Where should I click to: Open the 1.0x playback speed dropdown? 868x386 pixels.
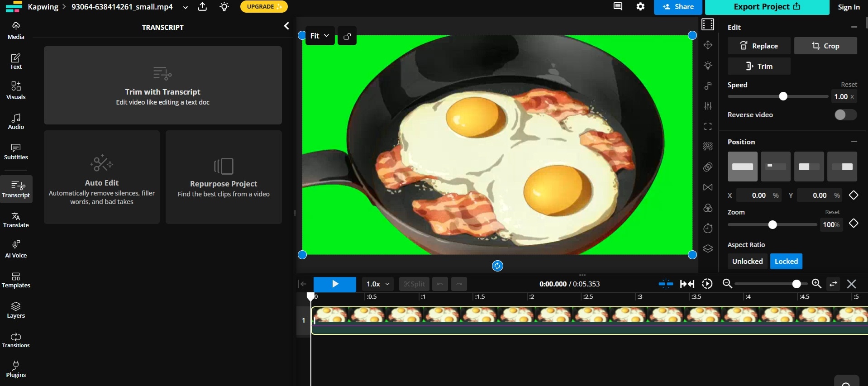point(377,284)
